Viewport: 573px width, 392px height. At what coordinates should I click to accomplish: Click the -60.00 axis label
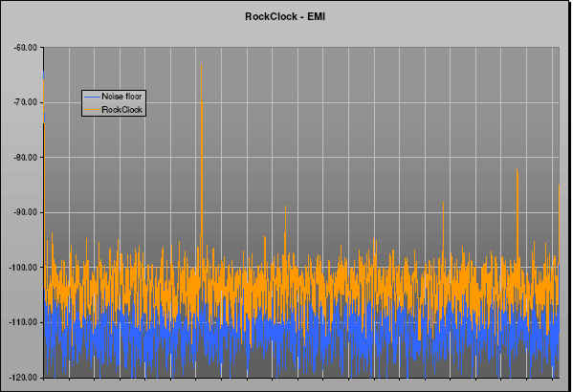click(25, 48)
